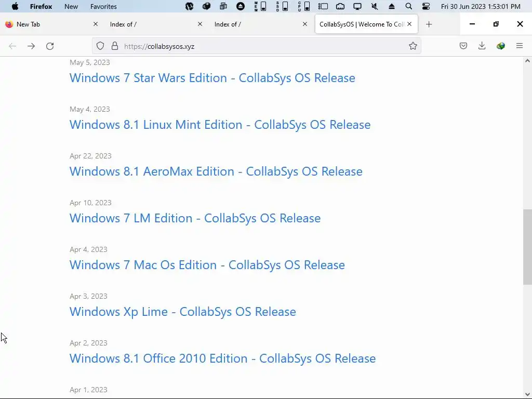Close the first Index of / tab
The height and width of the screenshot is (399, 532).
pyautogui.click(x=200, y=24)
